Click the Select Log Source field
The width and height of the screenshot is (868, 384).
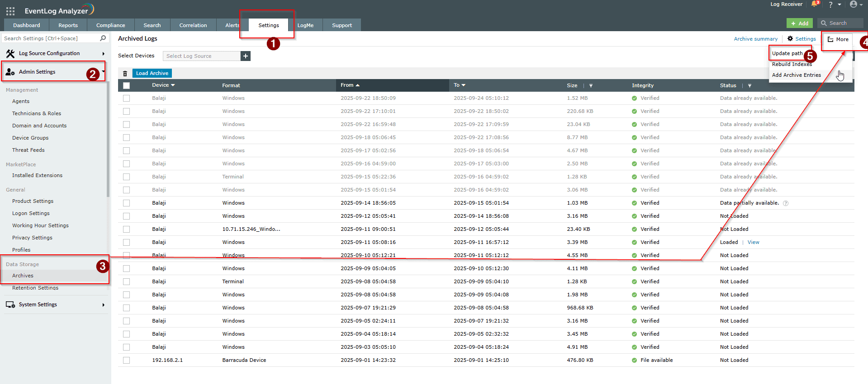pos(201,56)
